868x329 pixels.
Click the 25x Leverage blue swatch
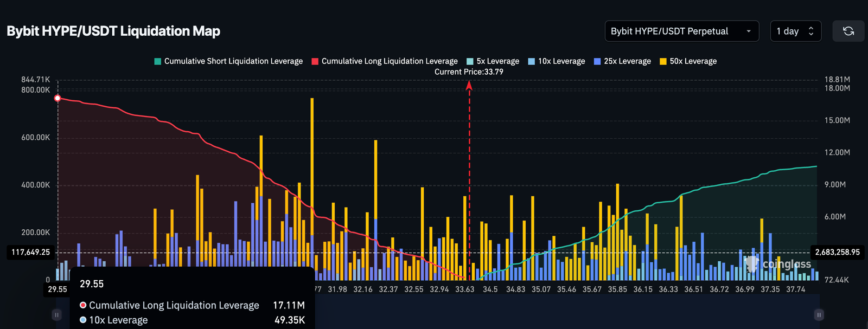[597, 61]
